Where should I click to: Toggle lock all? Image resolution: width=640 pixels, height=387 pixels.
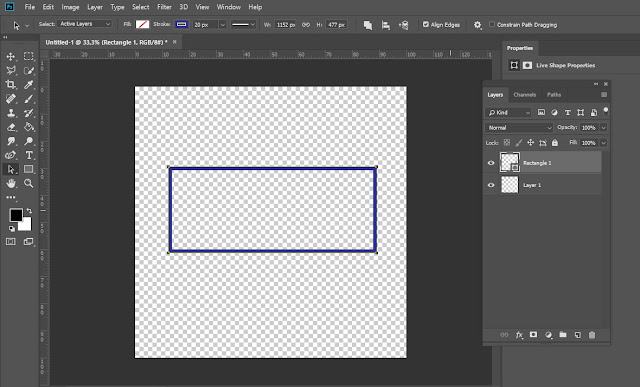(555, 142)
